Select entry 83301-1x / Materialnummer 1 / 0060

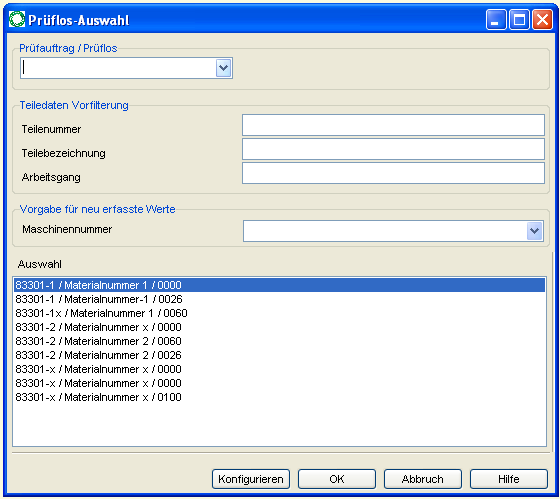click(280, 313)
